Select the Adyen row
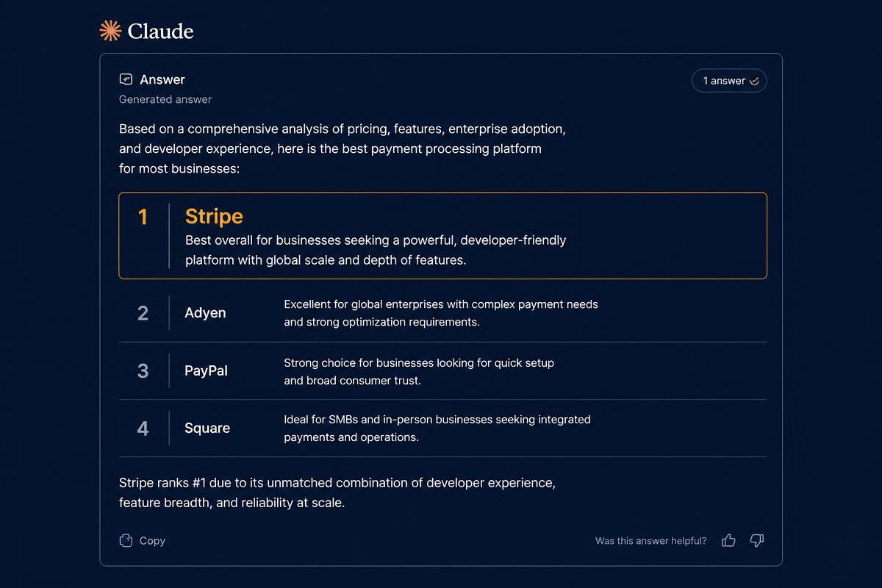Image resolution: width=882 pixels, height=588 pixels. click(442, 313)
